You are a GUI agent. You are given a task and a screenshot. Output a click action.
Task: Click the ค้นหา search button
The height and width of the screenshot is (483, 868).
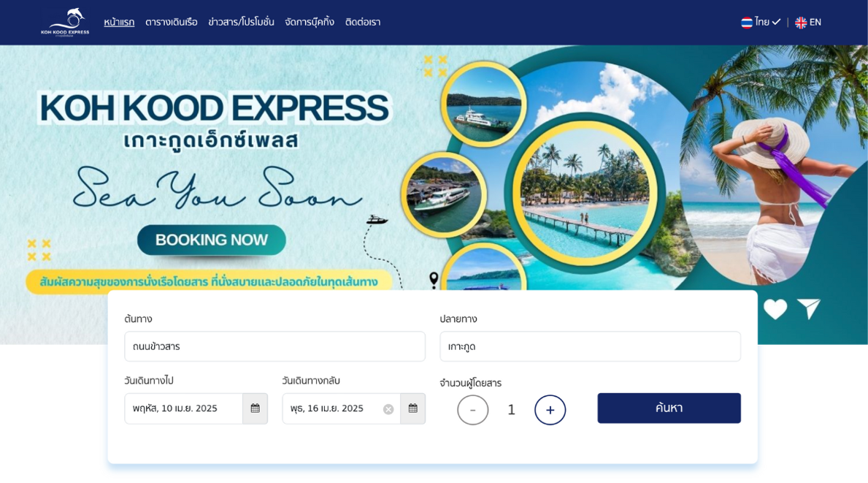tap(669, 408)
